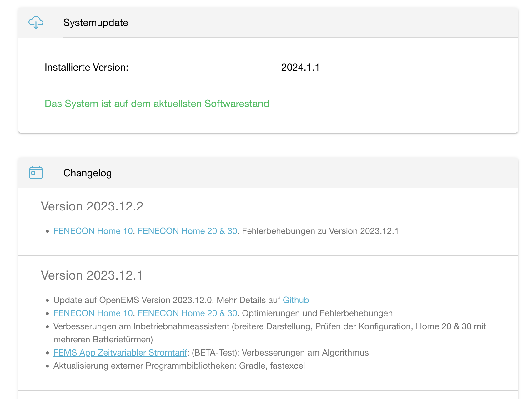Select the installed version number 2024.1.1
This screenshot has width=532, height=399.
click(x=300, y=68)
